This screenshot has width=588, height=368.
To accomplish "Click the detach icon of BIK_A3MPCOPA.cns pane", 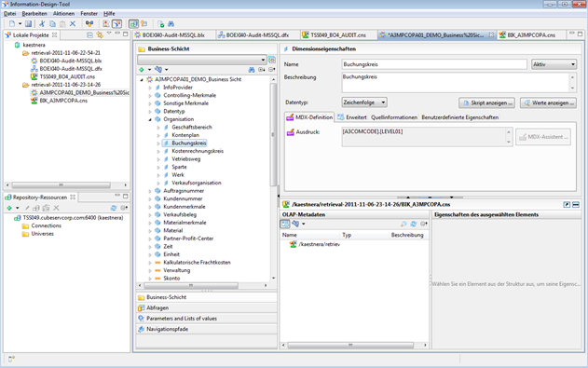I will coord(567,205).
